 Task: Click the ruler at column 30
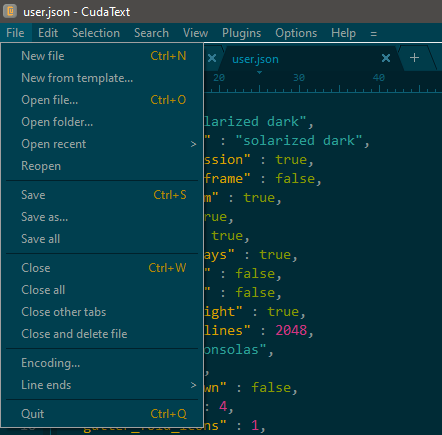(299, 78)
